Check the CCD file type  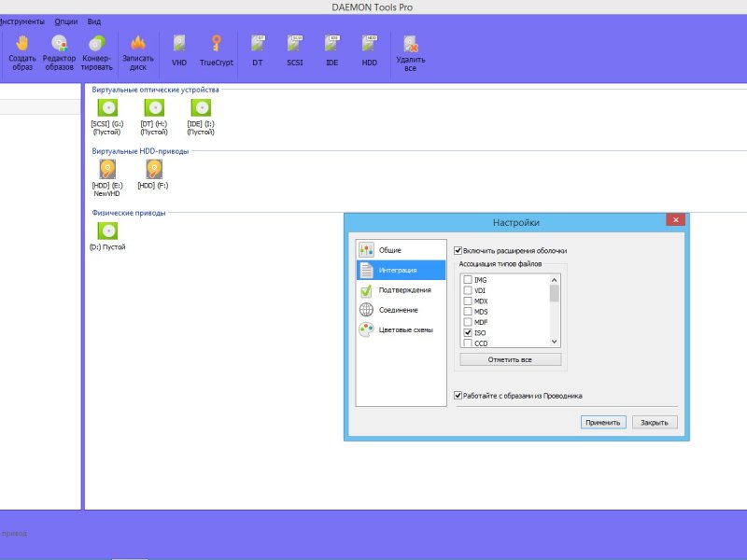point(468,343)
